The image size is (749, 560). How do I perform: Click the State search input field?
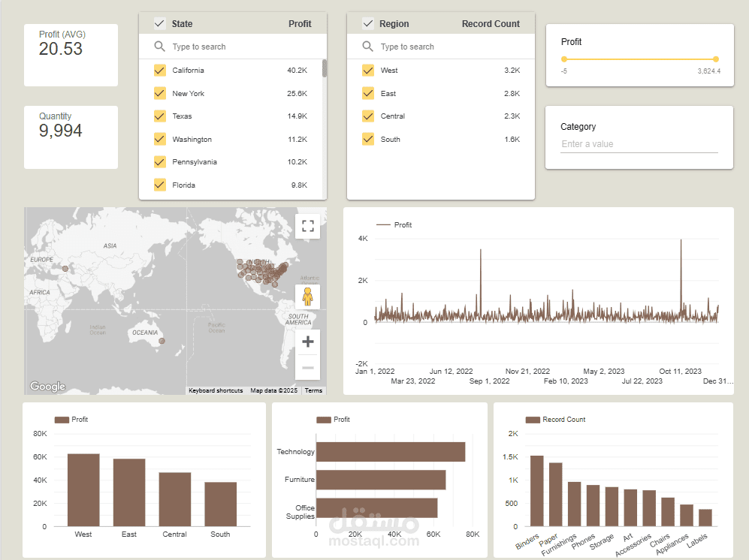point(233,47)
